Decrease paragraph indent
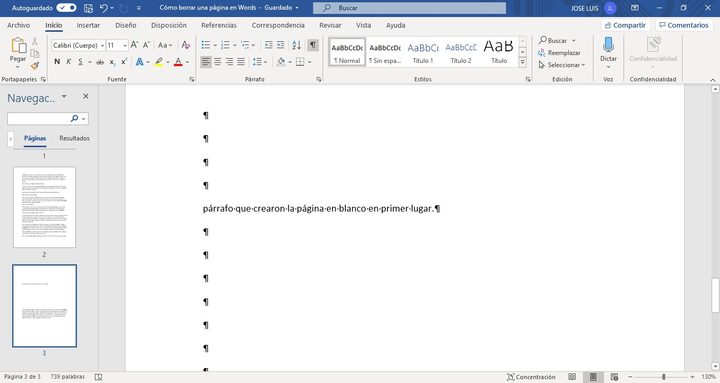The height and width of the screenshot is (383, 720). pos(269,45)
